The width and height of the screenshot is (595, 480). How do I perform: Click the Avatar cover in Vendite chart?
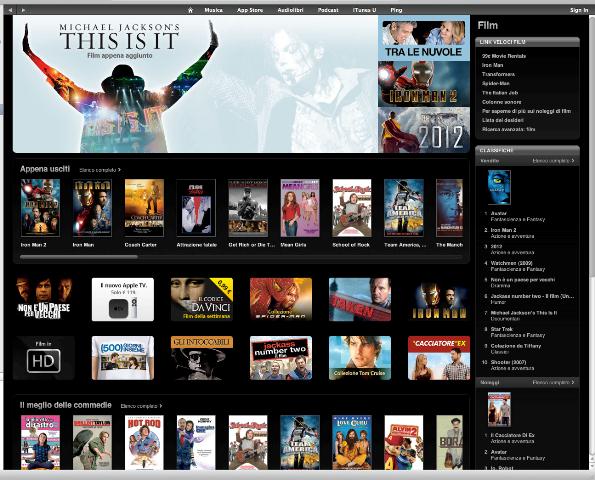499,187
